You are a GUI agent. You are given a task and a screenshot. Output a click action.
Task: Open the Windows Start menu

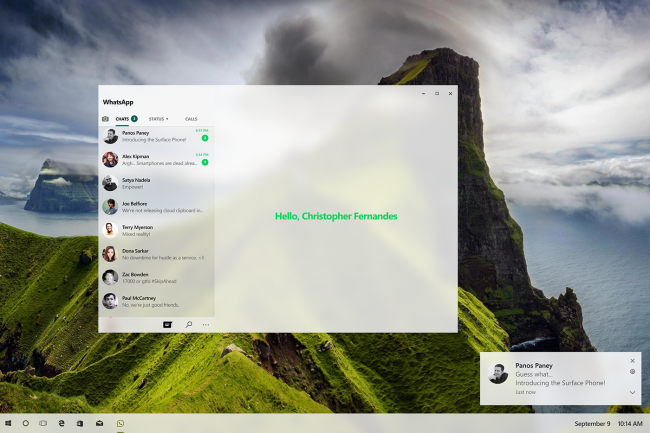(x=8, y=423)
